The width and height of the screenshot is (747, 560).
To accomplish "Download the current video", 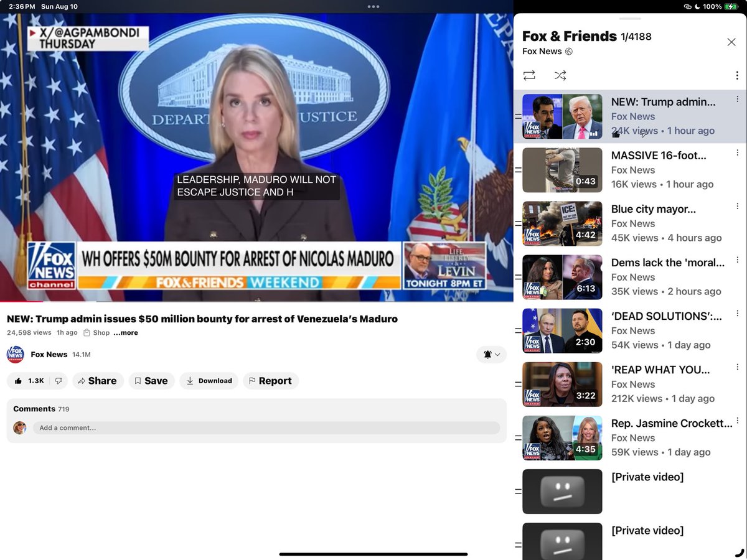I will (x=209, y=381).
